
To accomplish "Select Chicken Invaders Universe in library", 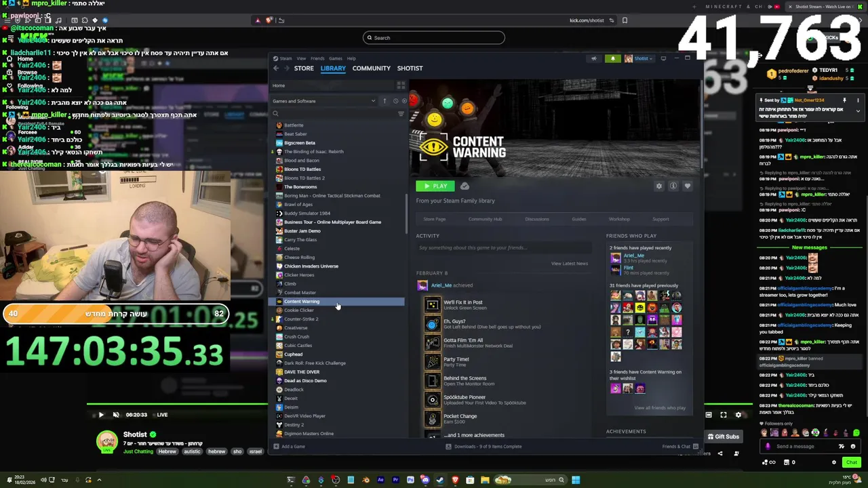I will [x=311, y=266].
